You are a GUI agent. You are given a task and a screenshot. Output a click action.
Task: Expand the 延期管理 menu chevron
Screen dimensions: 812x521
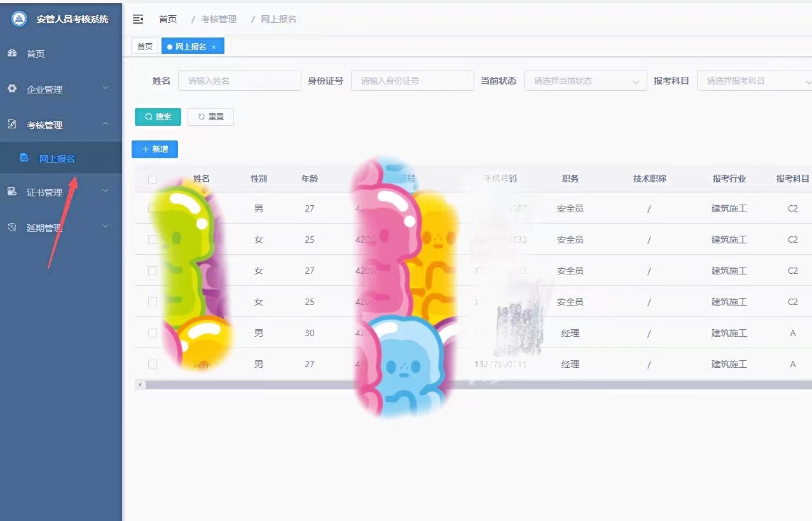click(x=106, y=226)
